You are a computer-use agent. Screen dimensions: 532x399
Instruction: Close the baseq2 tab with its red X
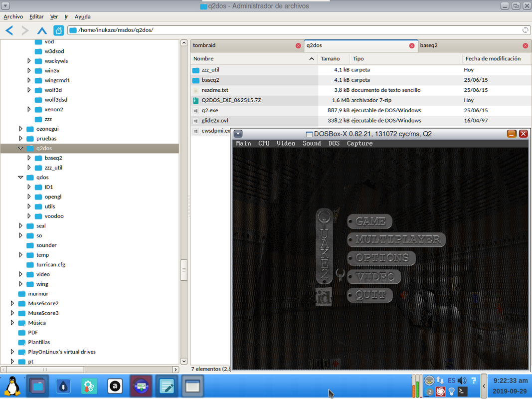click(525, 45)
